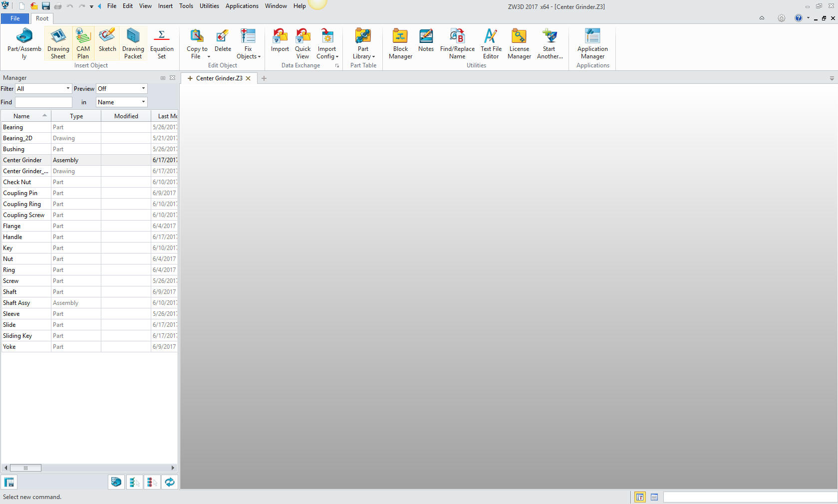Click the table save icon at Manager bottom-left
The image size is (838, 504).
(x=9, y=482)
